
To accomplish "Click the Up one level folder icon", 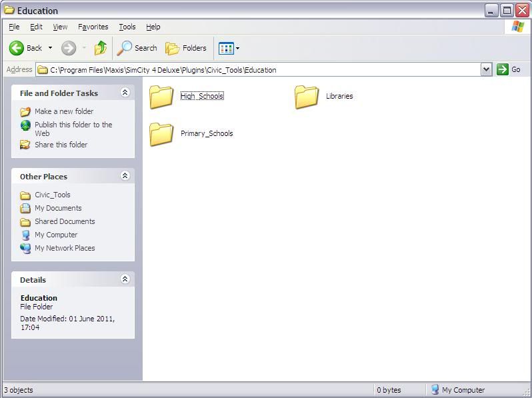I will 101,48.
